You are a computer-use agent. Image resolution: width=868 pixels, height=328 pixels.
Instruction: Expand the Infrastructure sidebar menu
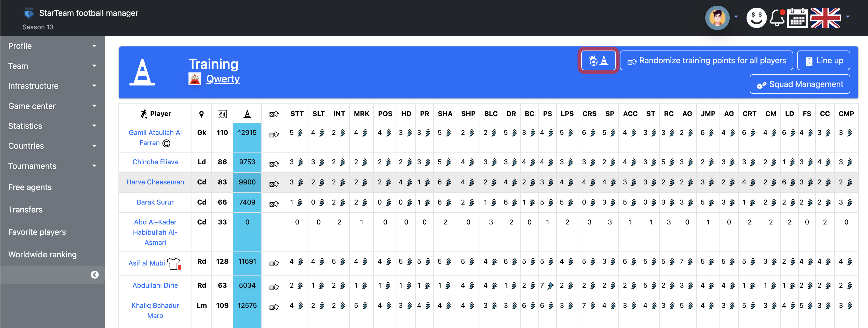coord(52,86)
